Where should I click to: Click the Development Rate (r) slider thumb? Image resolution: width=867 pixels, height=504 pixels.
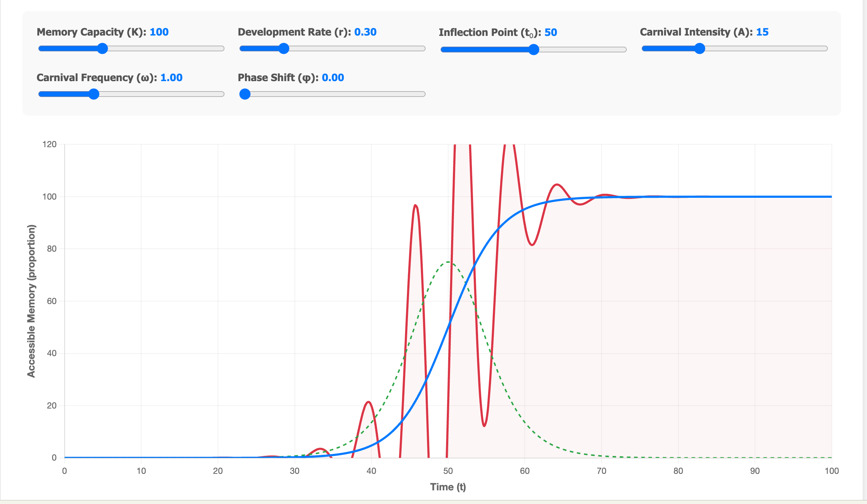[x=284, y=48]
